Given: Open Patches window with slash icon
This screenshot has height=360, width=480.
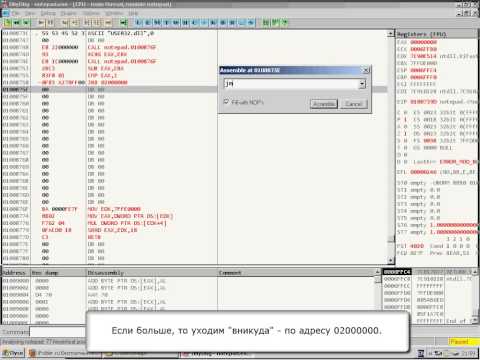Looking at the screenshot, I should point(204,23).
